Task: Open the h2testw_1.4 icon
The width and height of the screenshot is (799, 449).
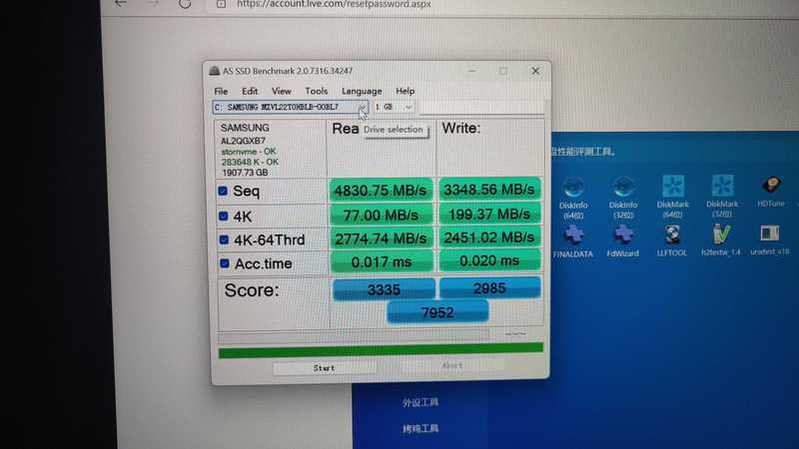Action: pyautogui.click(x=721, y=234)
